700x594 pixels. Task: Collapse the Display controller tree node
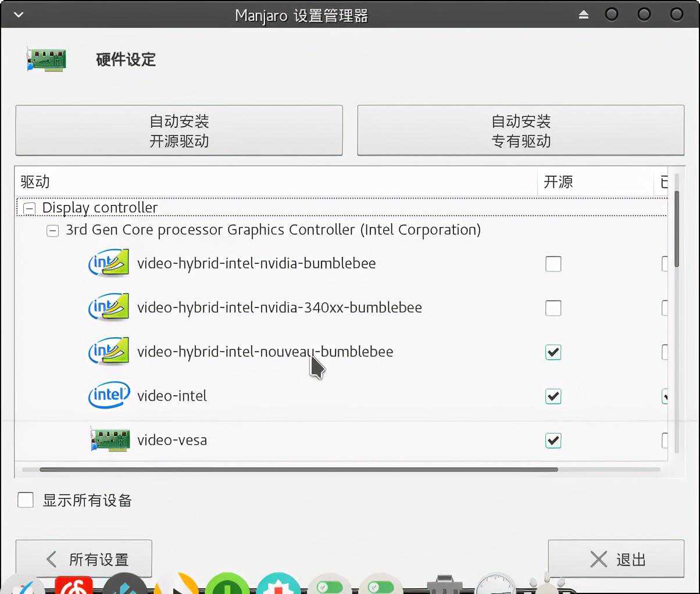[x=30, y=208]
